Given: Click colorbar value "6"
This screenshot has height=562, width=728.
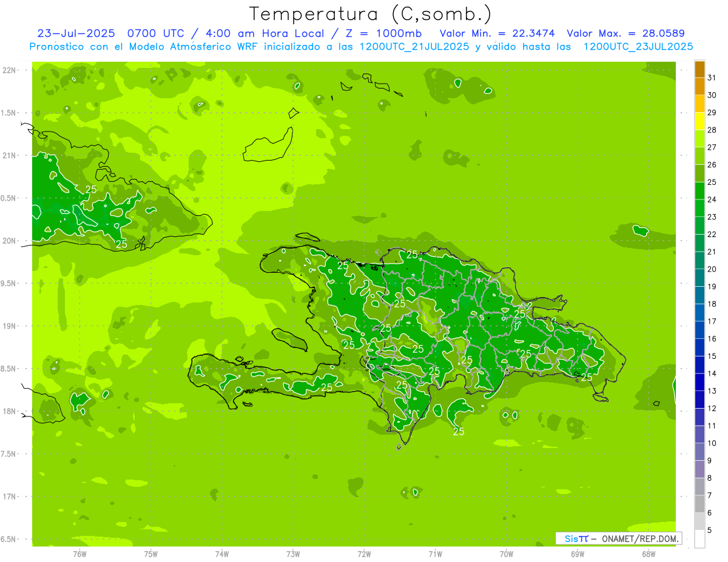Looking at the screenshot, I should pyautogui.click(x=710, y=513).
